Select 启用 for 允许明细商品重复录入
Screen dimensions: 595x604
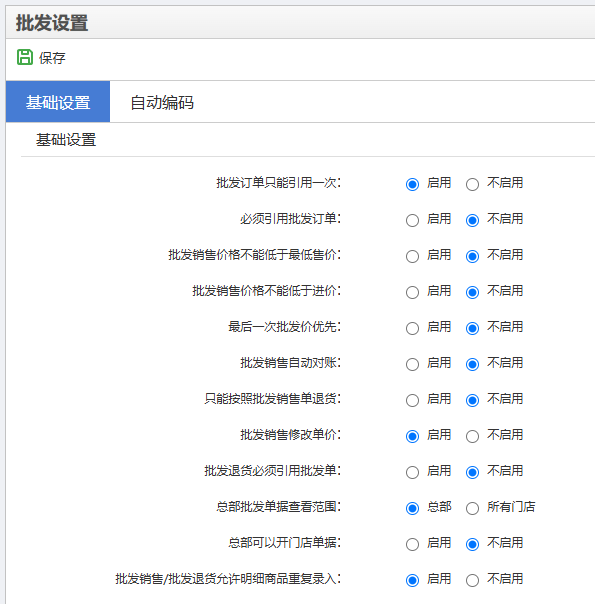coord(412,581)
